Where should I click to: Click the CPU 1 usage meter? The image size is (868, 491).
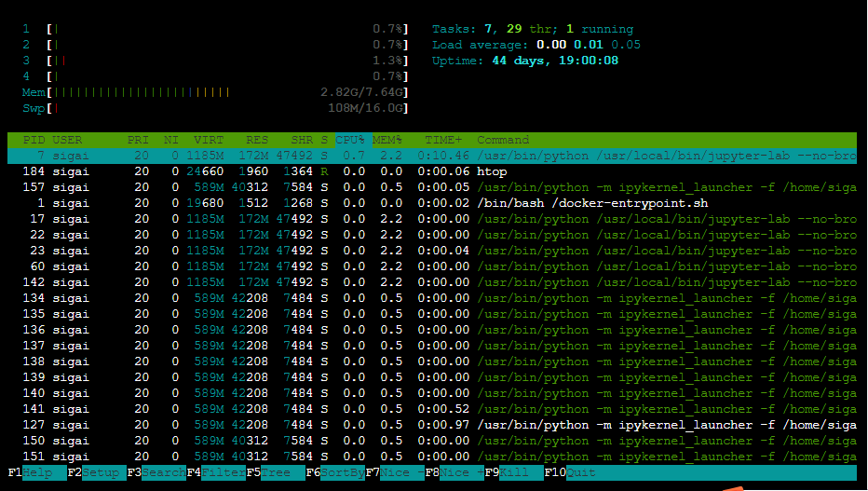point(215,29)
